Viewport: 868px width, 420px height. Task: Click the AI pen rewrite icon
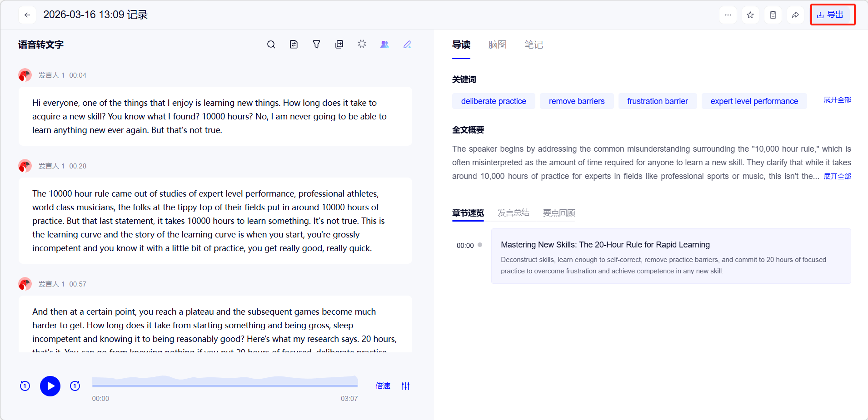(x=407, y=44)
